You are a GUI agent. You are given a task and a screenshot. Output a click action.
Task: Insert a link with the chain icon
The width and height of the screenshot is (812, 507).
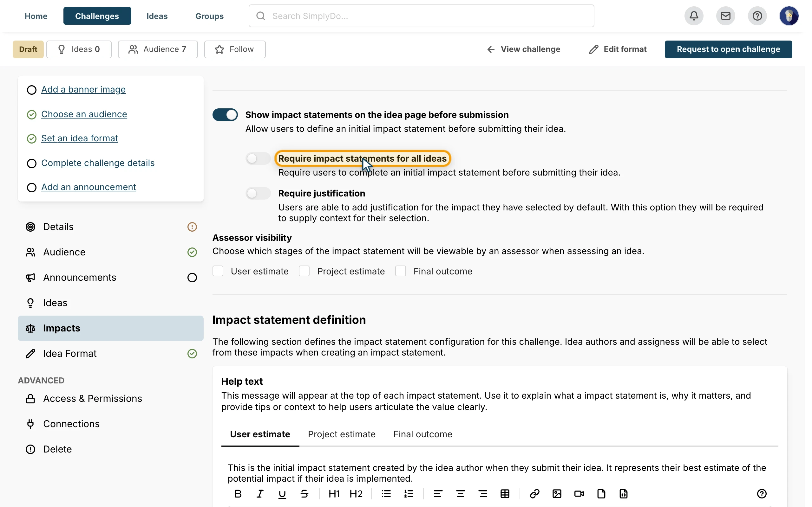[534, 494]
